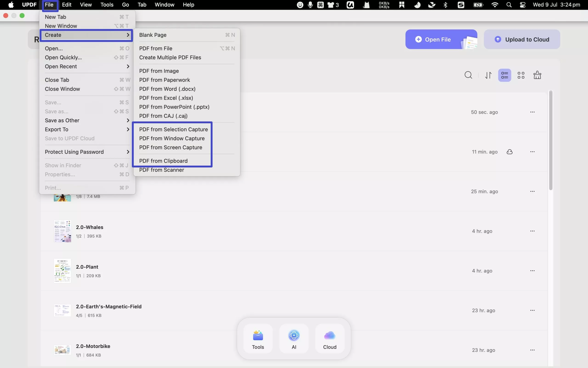Open the AI assistant icon
This screenshot has height=368, width=588.
click(x=294, y=339)
